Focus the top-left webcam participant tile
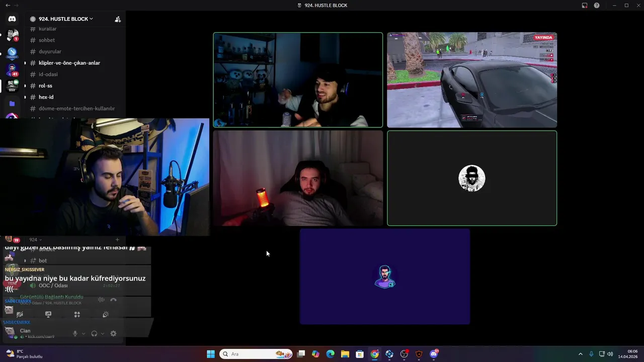 298,80
